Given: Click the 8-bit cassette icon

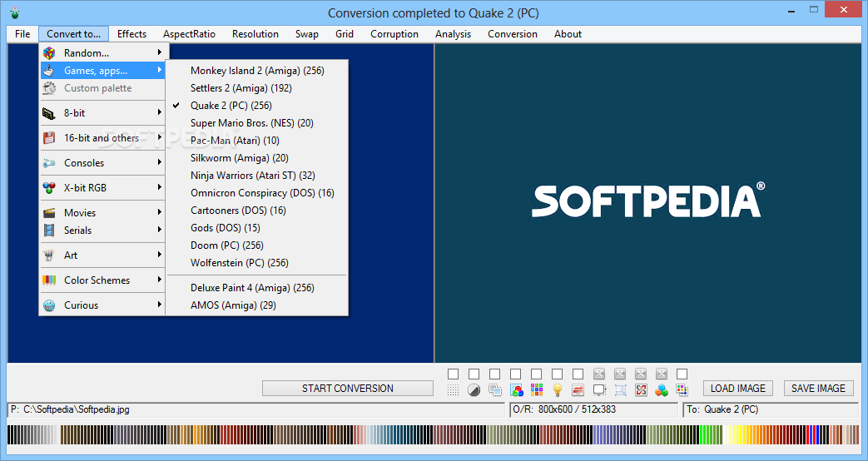Looking at the screenshot, I should click(x=49, y=113).
